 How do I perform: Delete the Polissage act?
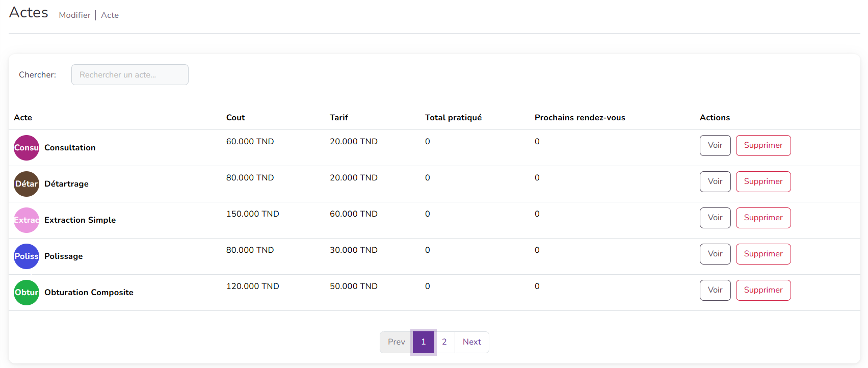point(762,254)
